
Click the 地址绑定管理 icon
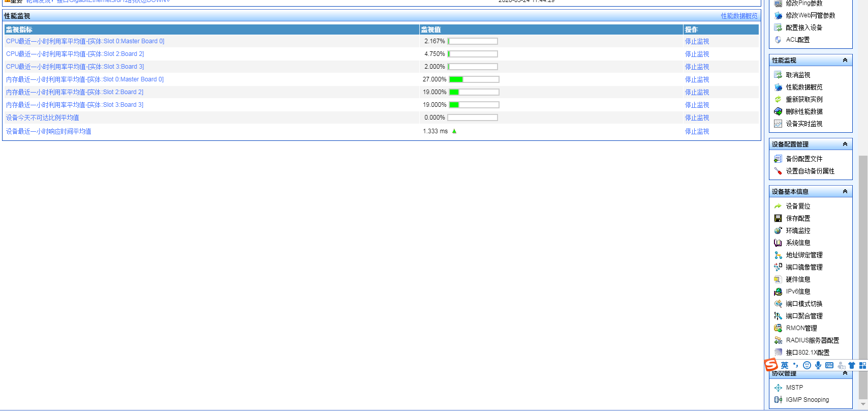[x=778, y=255]
